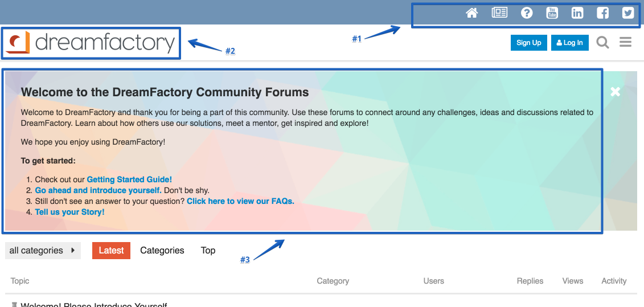This screenshot has height=307, width=644.
Task: Switch to the Top tab
Action: (x=208, y=250)
